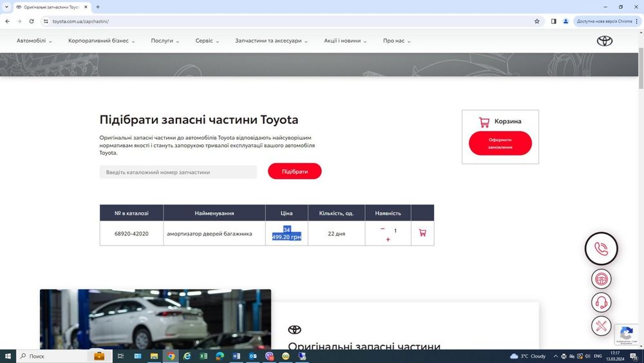Expand the Автомобілі menu
Screen dimensions: 644x363
click(34, 41)
